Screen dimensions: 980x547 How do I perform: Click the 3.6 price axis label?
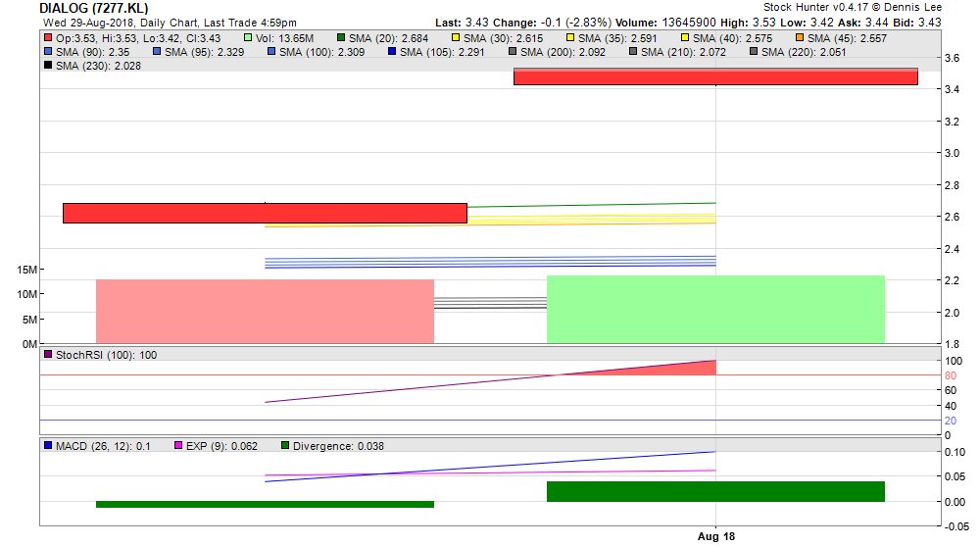pos(952,58)
